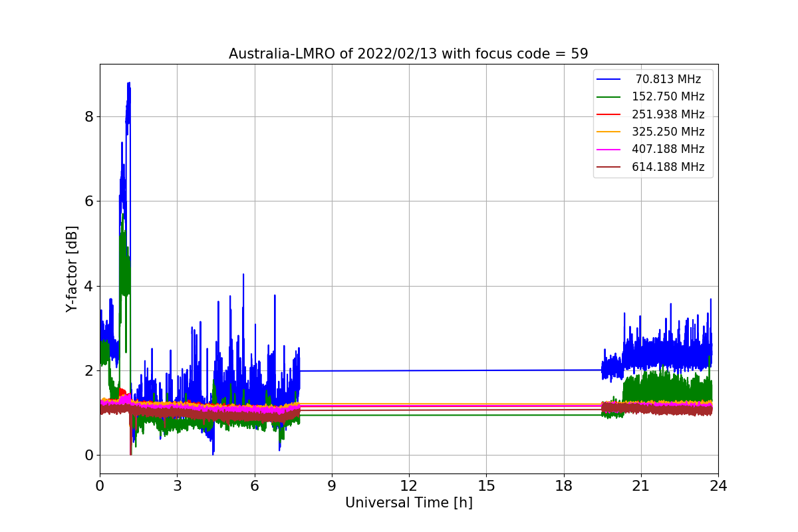Select the 152.750 MHz legend label
Image resolution: width=798 pixels, height=532 pixels.
[668, 96]
